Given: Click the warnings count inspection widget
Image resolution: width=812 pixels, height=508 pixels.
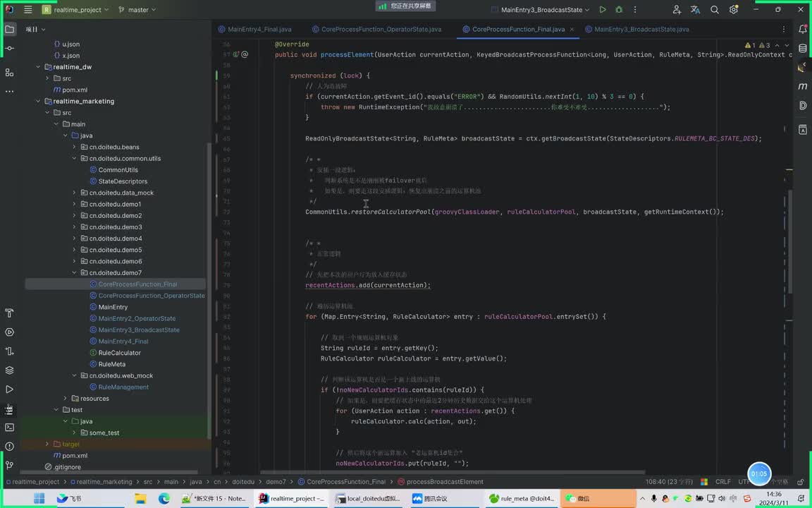Looking at the screenshot, I should click(757, 45).
